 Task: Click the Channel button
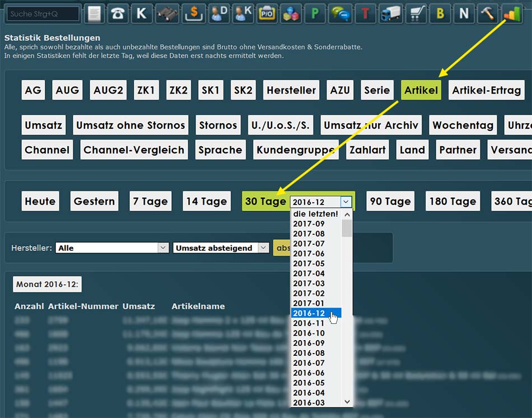[x=47, y=150]
